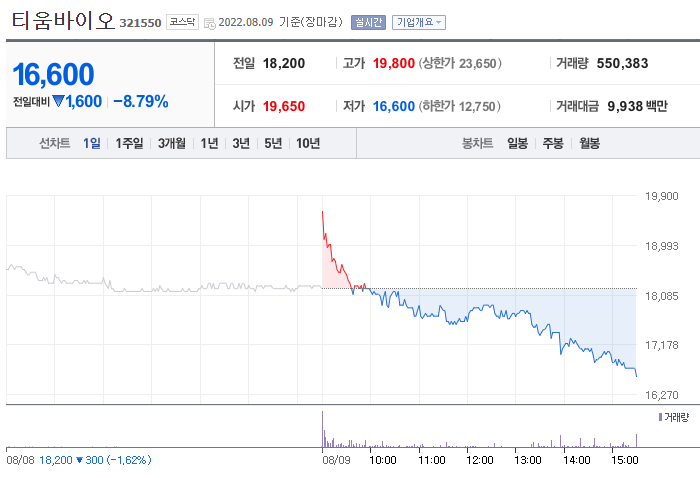Viewport: 700px width, 478px height.
Task: Click the 저가 value 16,600
Action: (394, 106)
